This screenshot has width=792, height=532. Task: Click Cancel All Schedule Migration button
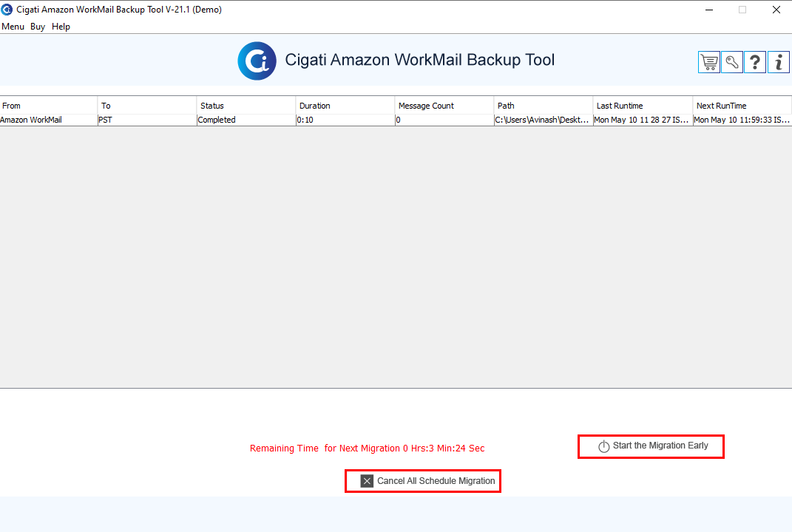click(423, 481)
